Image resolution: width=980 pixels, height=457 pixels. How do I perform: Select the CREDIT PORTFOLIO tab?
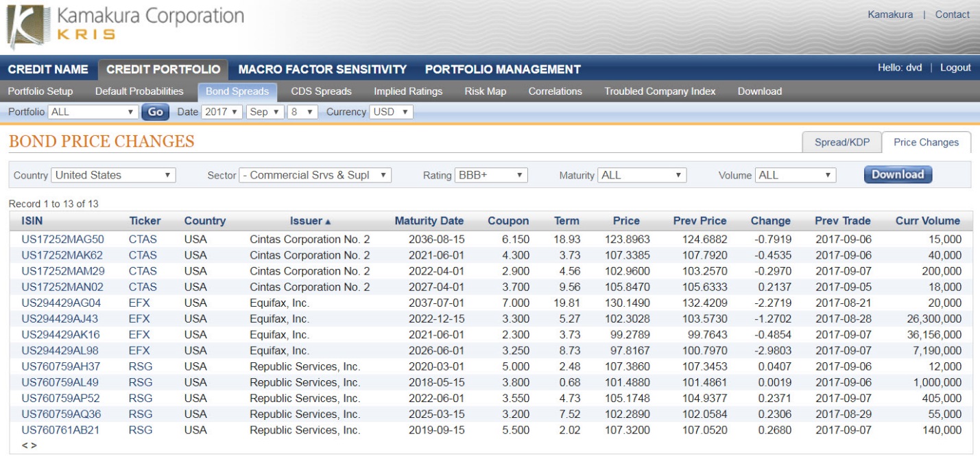pos(163,69)
